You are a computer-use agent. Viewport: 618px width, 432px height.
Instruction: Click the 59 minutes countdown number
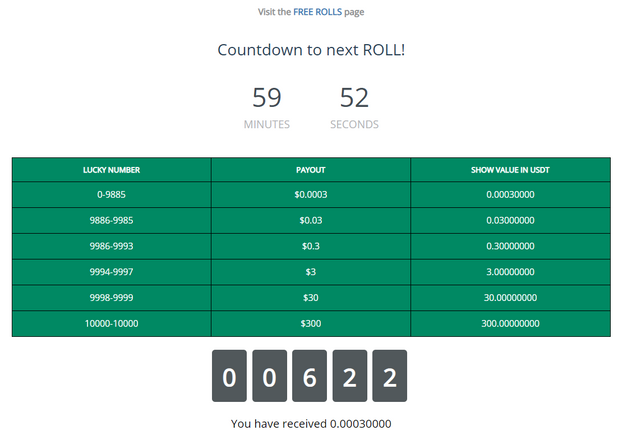[267, 97]
